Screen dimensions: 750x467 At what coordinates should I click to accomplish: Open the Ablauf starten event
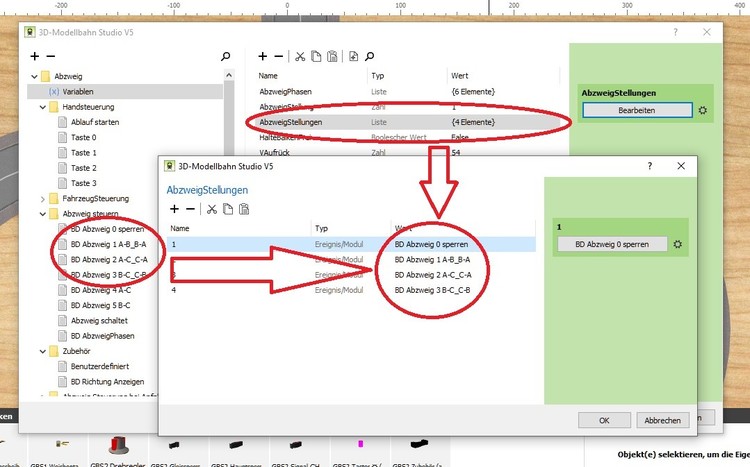pos(95,122)
